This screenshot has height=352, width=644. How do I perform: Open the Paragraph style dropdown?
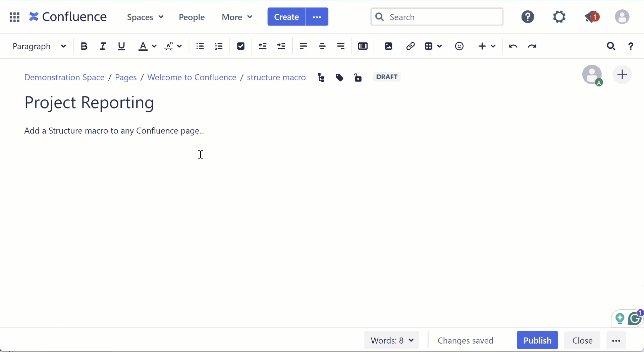coord(39,46)
